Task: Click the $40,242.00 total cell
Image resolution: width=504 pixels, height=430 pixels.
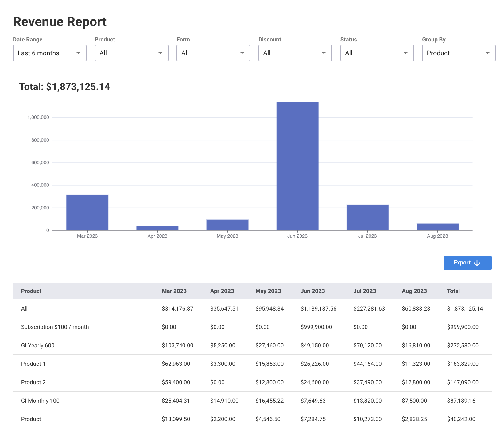Action: click(x=461, y=419)
